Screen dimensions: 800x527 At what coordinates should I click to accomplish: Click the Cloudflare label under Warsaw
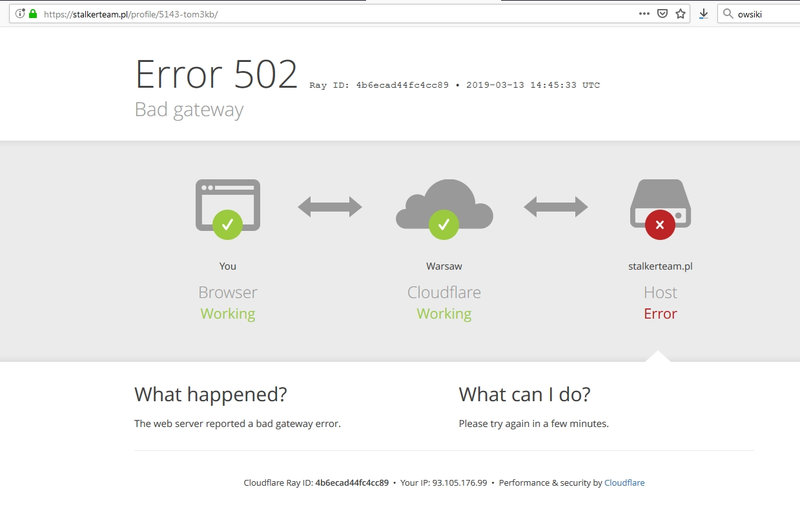tap(444, 293)
